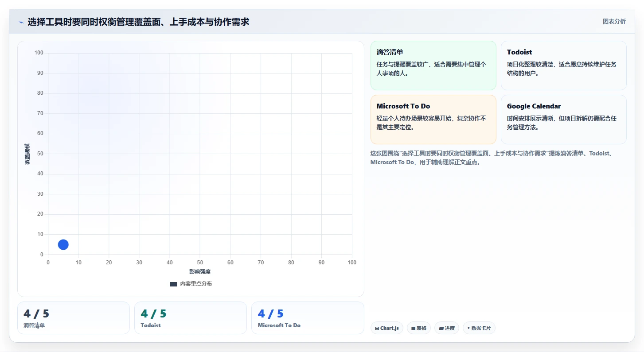Click the 进度 tag
This screenshot has height=352, width=644.
pyautogui.click(x=446, y=328)
